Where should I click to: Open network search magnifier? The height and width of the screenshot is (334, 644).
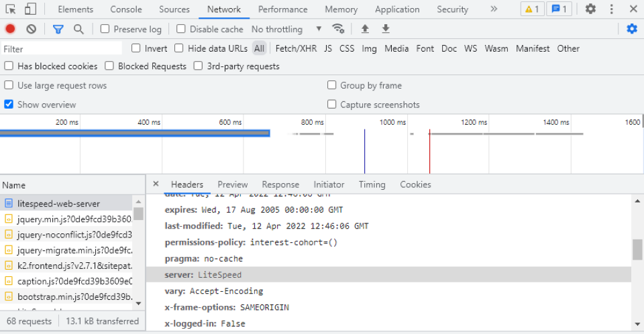[78, 29]
